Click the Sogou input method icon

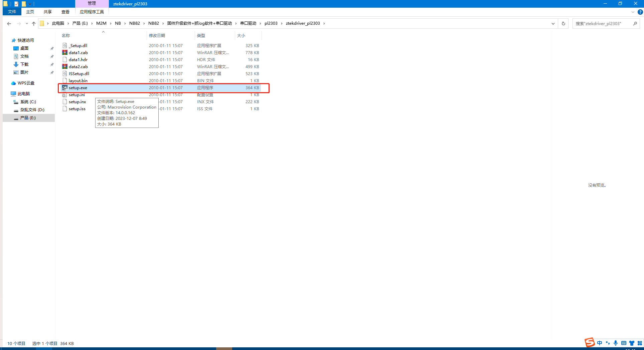[x=590, y=342]
